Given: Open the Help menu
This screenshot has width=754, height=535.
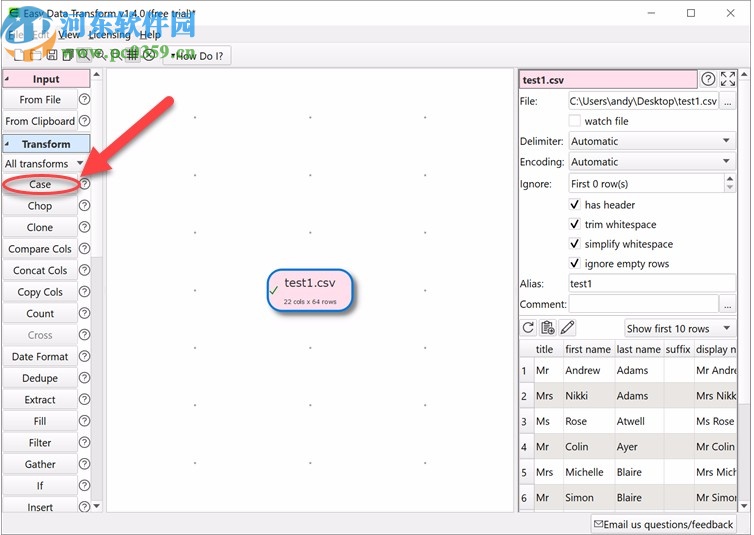Looking at the screenshot, I should pos(150,35).
